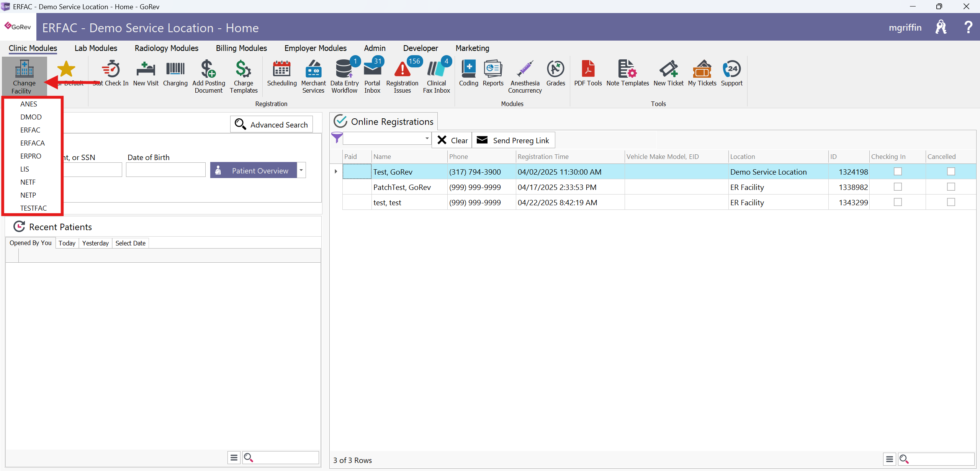Open the Billing Modules tab
The height and width of the screenshot is (471, 980).
click(241, 48)
